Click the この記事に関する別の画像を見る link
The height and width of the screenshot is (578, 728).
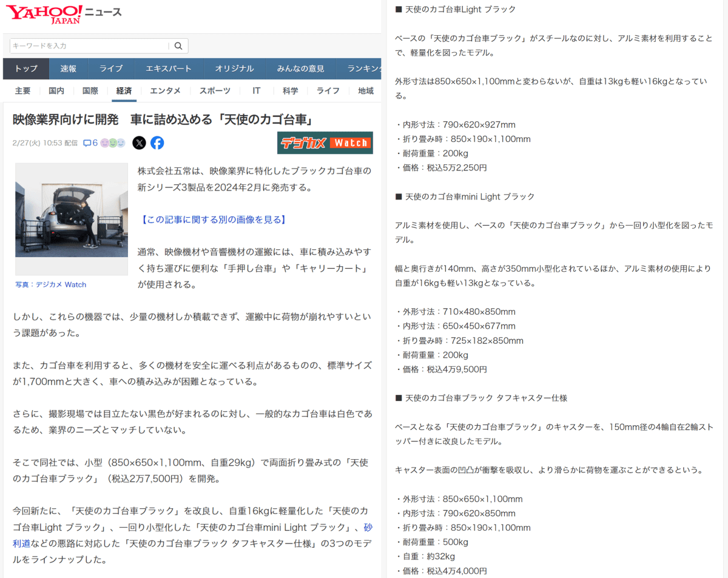point(213,220)
